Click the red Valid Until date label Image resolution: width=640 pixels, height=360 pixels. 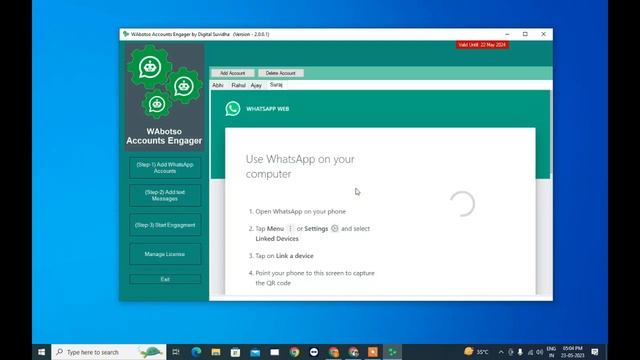click(x=482, y=44)
